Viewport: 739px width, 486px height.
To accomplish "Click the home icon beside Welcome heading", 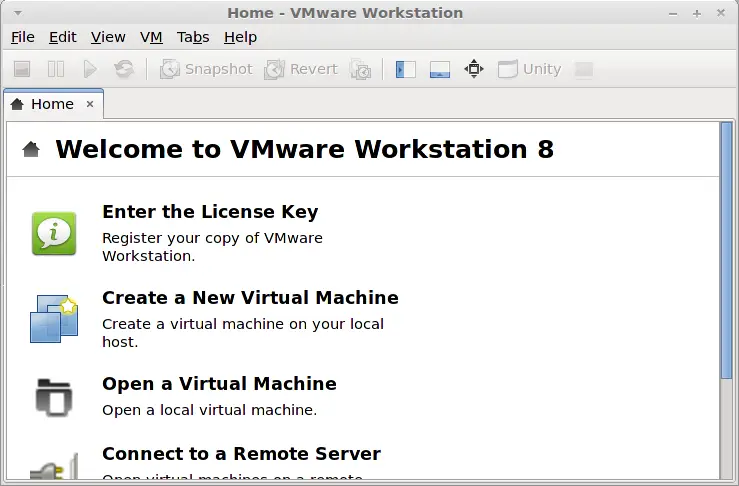I will point(31,149).
